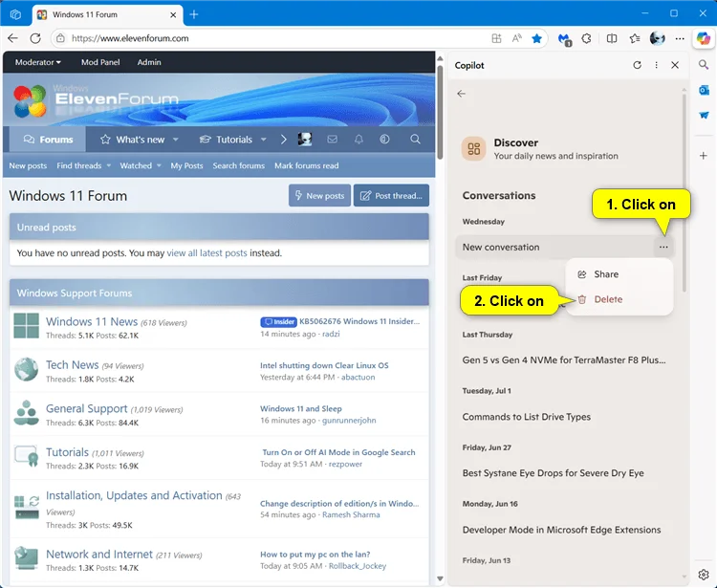The image size is (717, 588).
Task: Add a sidebar app with plus
Action: point(704,156)
